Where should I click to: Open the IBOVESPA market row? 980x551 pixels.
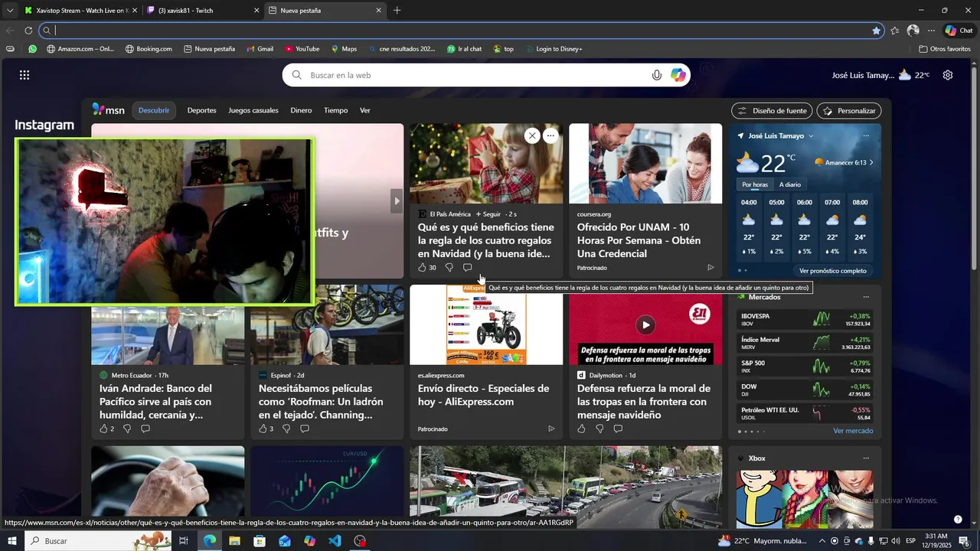pyautogui.click(x=805, y=319)
